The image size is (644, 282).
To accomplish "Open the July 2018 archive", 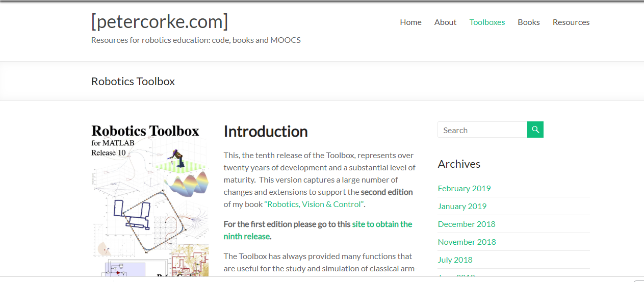I will click(x=455, y=260).
